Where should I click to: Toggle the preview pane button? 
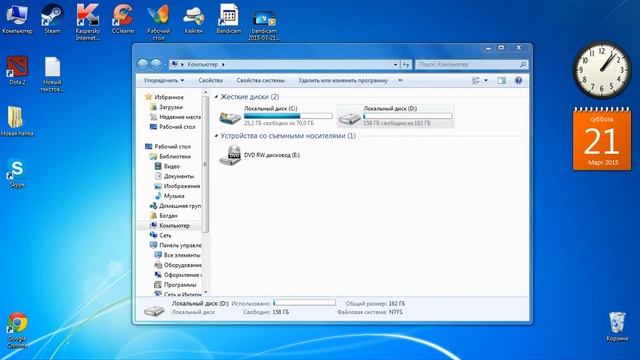tap(501, 80)
